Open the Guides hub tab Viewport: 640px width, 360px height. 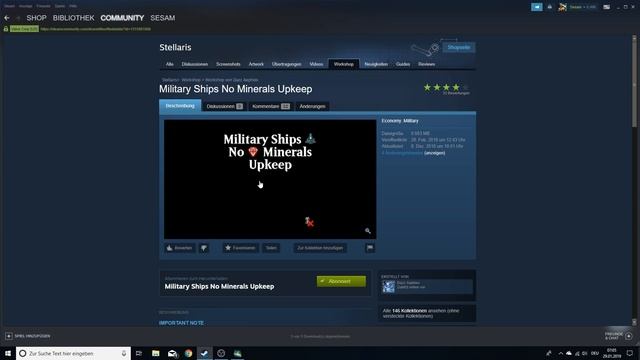coord(403,64)
